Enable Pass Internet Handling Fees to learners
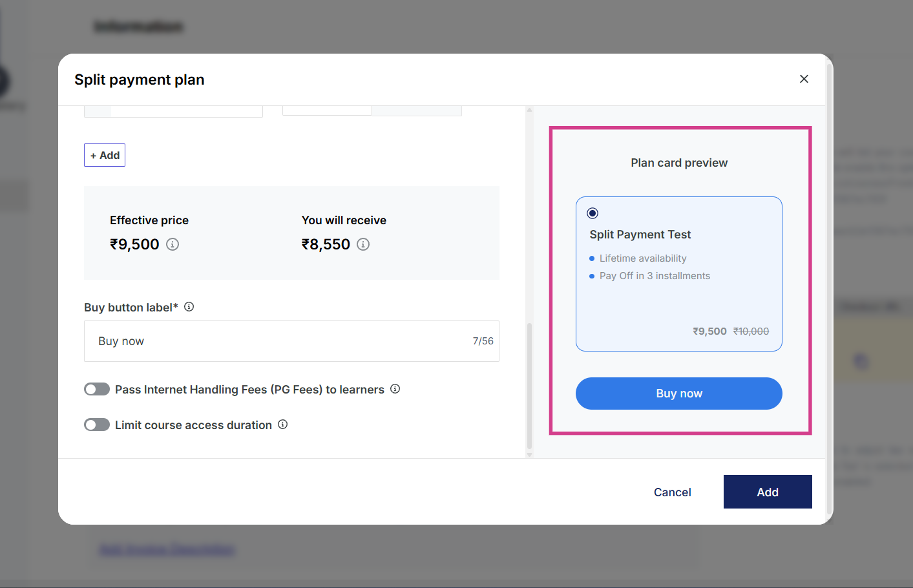 [97, 389]
